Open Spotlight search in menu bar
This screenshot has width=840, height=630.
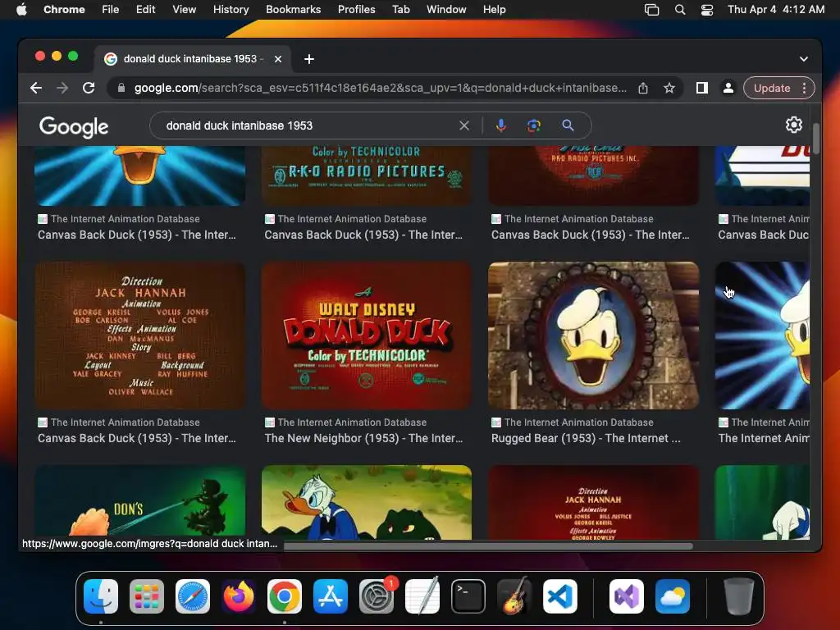click(680, 9)
